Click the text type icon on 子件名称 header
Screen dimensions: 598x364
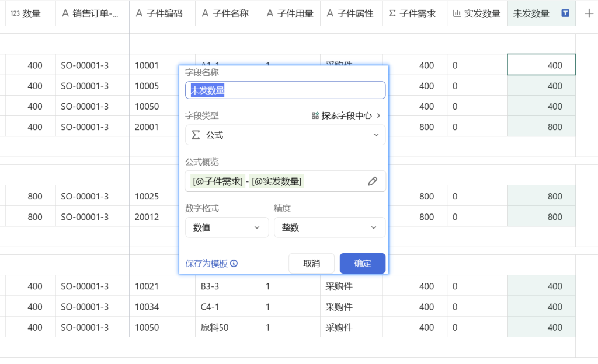pyautogui.click(x=205, y=13)
